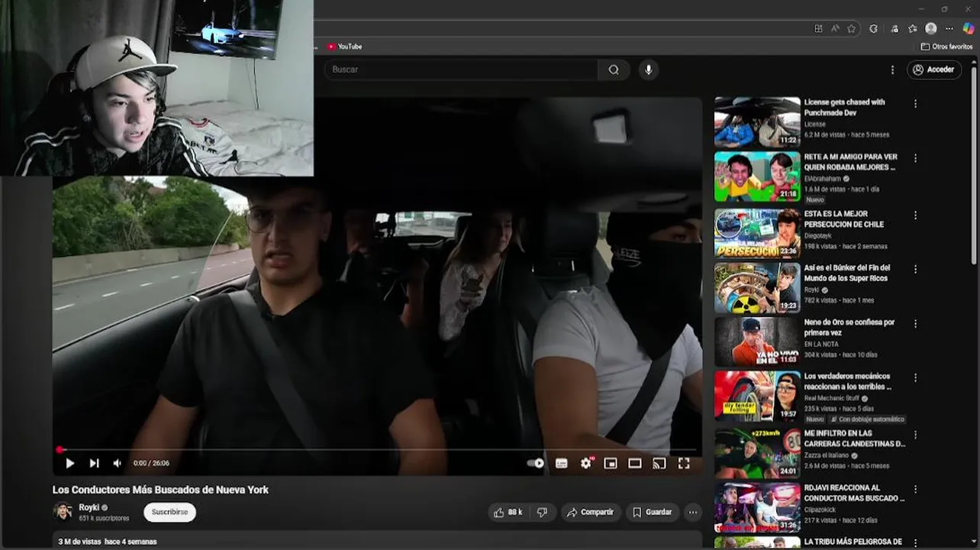Image resolution: width=980 pixels, height=550 pixels.
Task: Open the Royki channel avatar
Action: [63, 512]
